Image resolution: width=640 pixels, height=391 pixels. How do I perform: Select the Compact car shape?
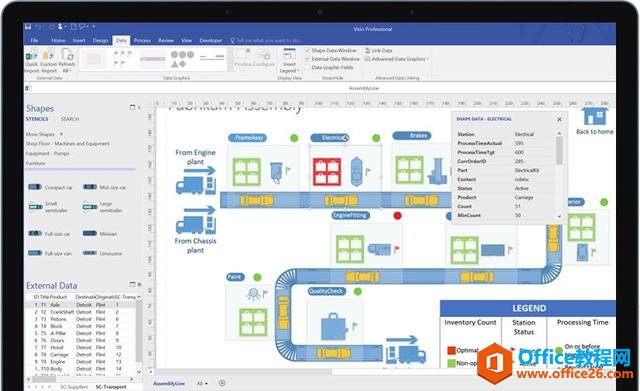(x=50, y=187)
